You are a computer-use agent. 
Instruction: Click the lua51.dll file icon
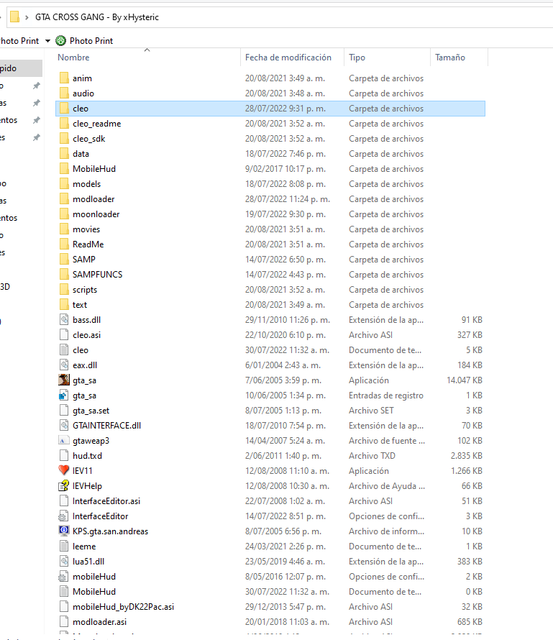pos(64,561)
